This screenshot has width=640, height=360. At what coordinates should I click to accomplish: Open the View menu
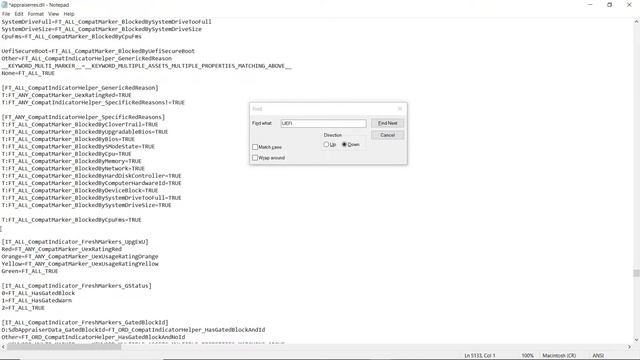[x=53, y=14]
